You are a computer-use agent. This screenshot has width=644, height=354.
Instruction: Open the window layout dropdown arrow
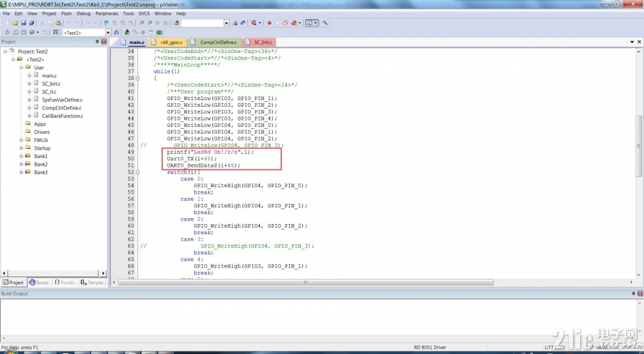315,23
